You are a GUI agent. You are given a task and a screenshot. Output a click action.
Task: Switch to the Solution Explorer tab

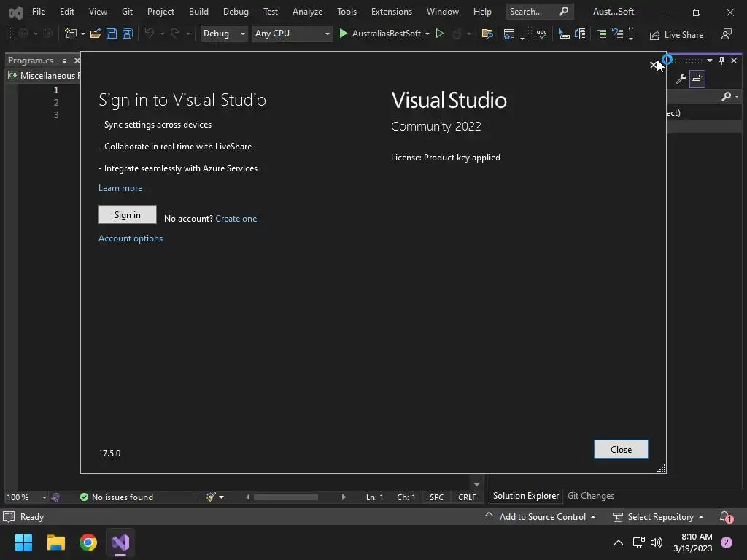pos(525,496)
